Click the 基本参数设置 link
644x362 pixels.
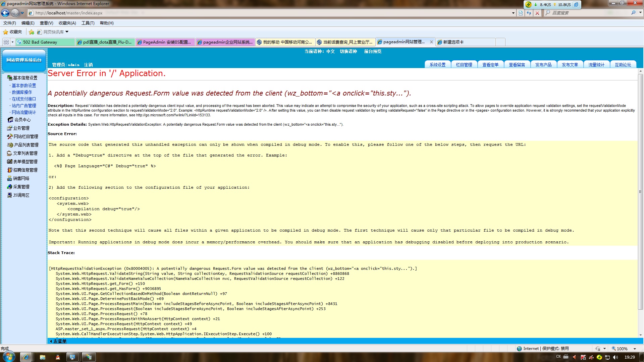point(24,85)
